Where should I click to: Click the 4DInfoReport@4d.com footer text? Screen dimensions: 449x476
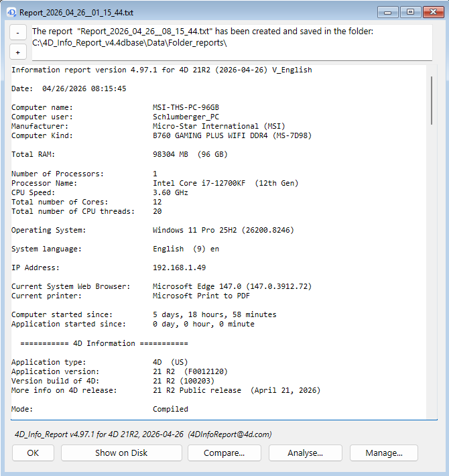[230, 434]
